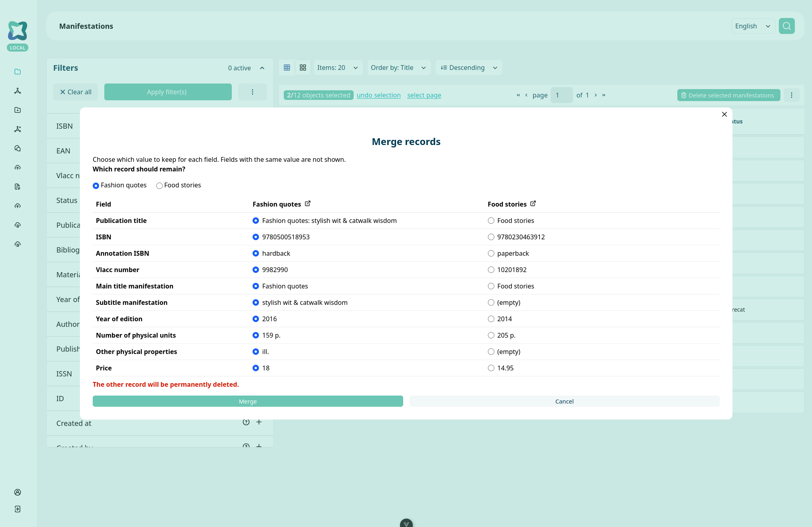Click select page link
The width and height of the screenshot is (812, 527).
click(x=424, y=95)
